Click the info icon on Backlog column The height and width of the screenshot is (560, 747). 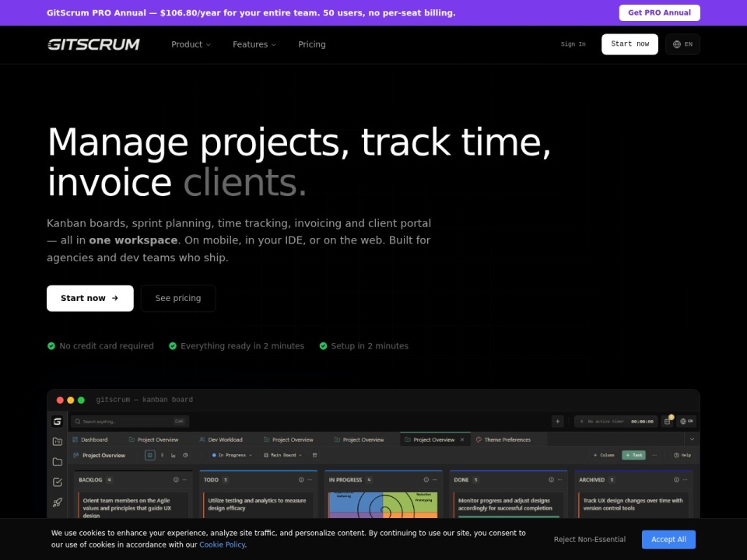pyautogui.click(x=176, y=480)
